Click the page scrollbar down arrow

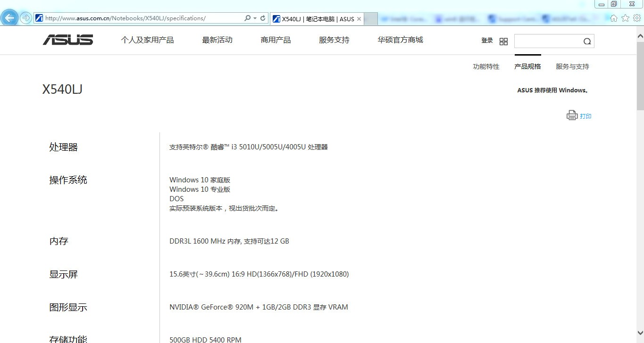coord(640,333)
